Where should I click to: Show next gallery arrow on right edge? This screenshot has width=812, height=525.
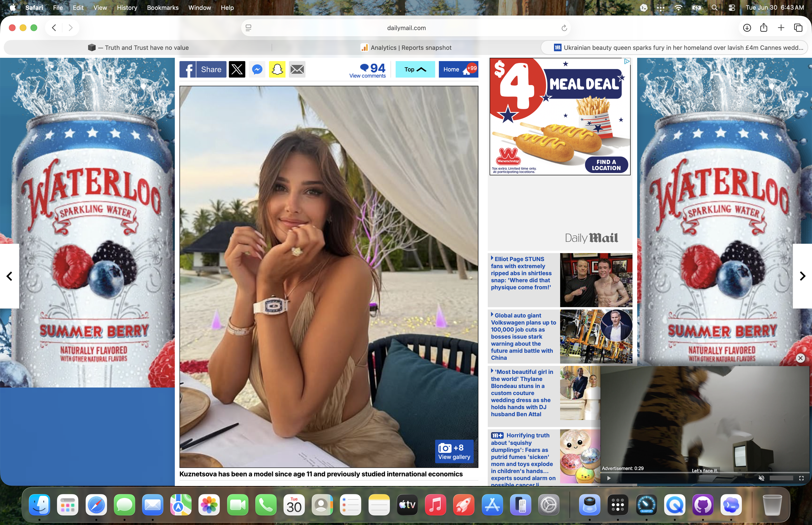pyautogui.click(x=803, y=276)
